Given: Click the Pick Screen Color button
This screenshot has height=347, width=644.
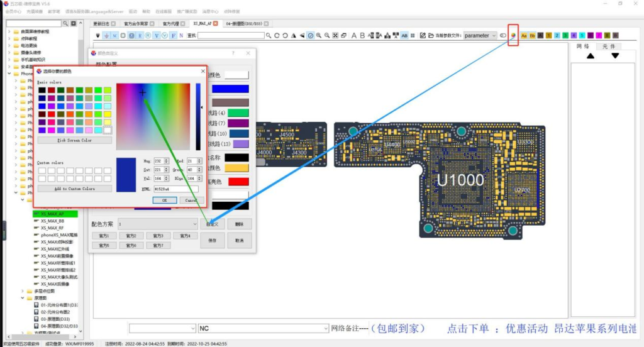Looking at the screenshot, I should (x=74, y=140).
